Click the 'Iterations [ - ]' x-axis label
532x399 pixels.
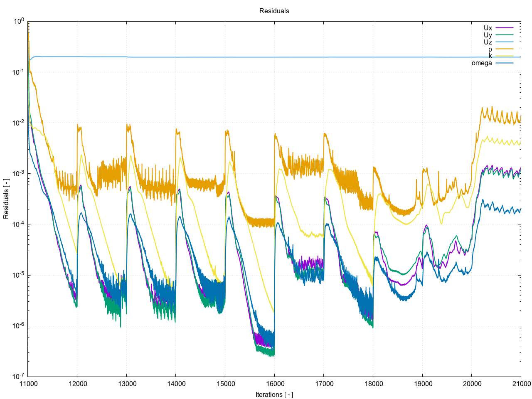(x=274, y=394)
